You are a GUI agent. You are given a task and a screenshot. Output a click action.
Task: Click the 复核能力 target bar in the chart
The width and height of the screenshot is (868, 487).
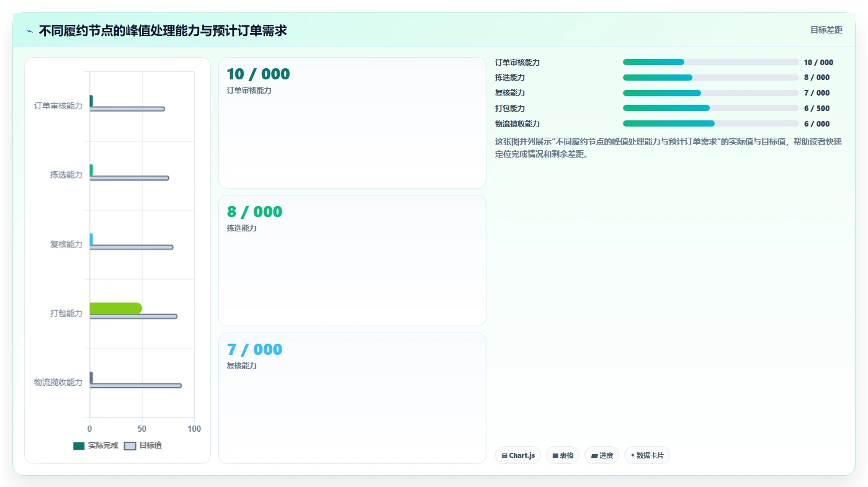pos(132,248)
